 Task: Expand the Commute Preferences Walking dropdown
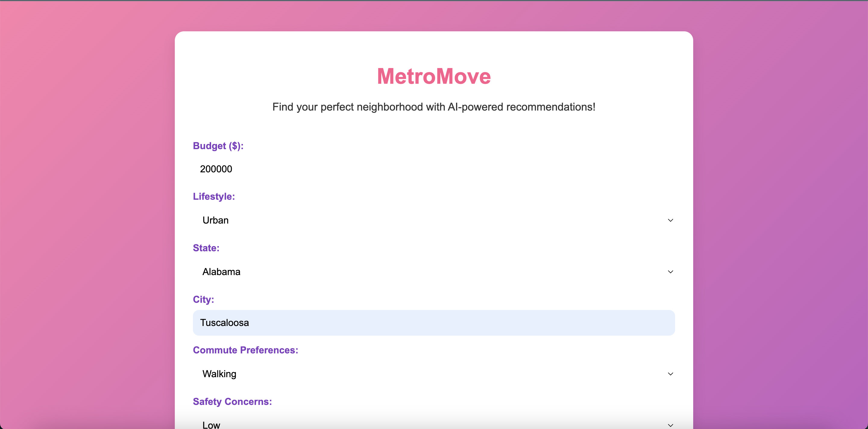(433, 374)
